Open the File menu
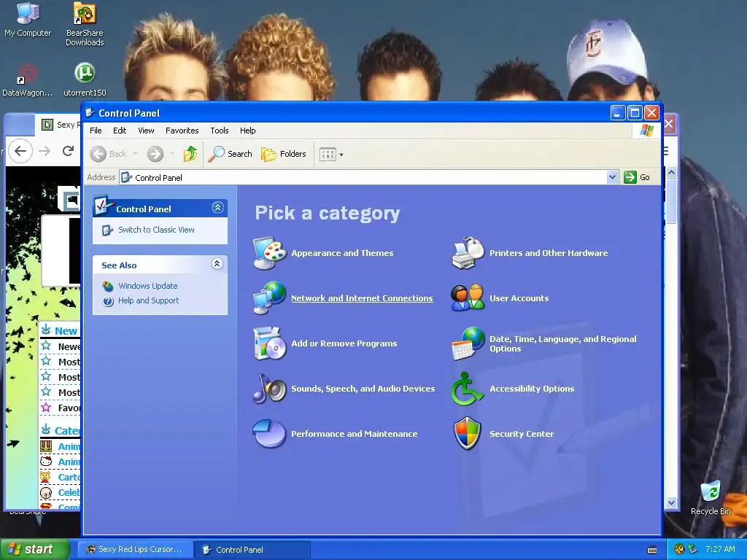Screen dimensions: 747x560 (96, 131)
